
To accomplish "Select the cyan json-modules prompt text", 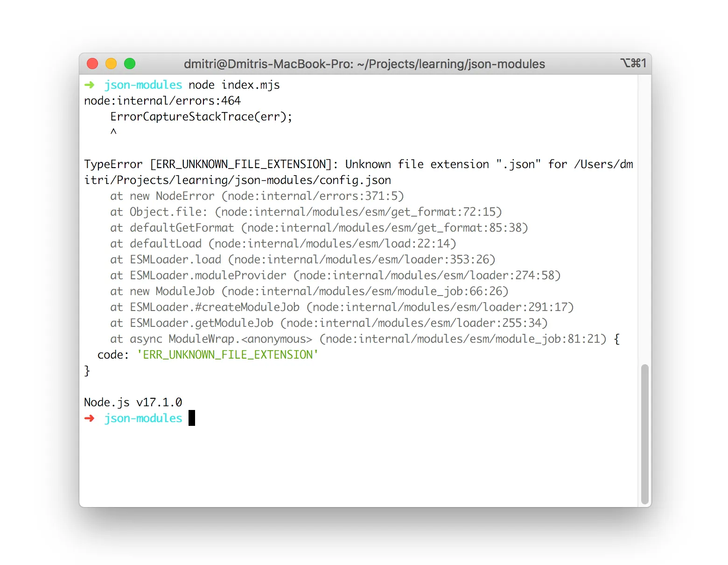I will point(143,85).
